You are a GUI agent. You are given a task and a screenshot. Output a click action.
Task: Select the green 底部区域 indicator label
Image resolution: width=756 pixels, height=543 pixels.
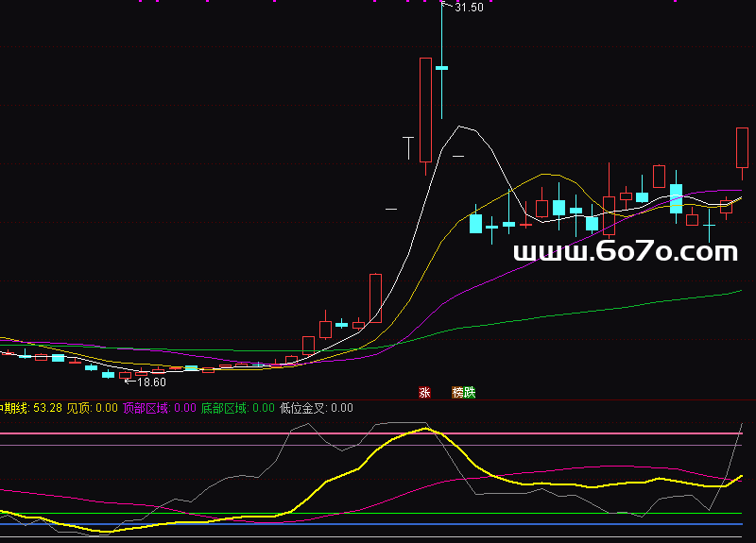(237, 408)
